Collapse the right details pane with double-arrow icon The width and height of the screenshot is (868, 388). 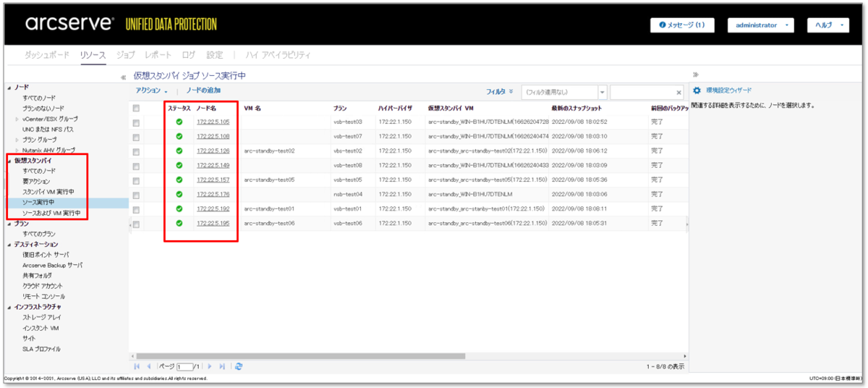pyautogui.click(x=696, y=74)
